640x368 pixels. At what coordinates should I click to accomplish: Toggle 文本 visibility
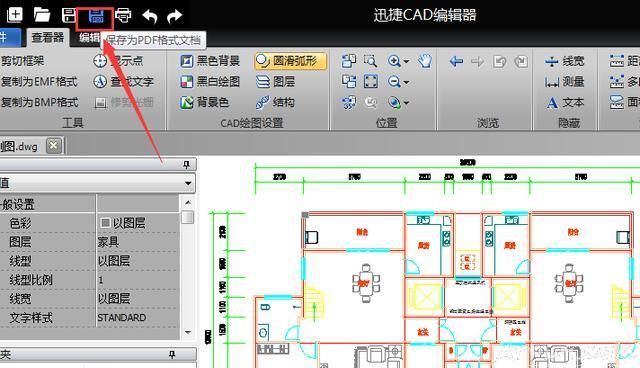pos(565,102)
